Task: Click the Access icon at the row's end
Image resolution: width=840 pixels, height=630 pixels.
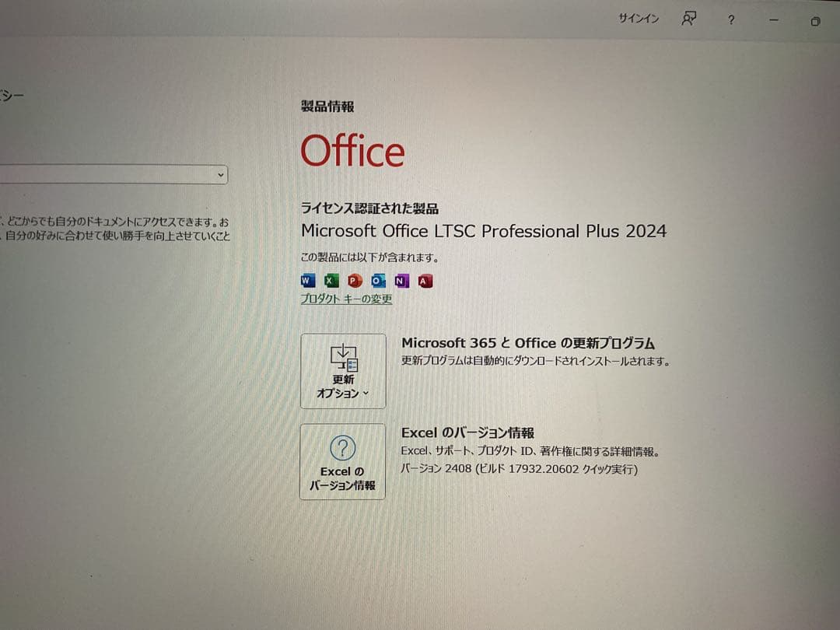Action: pos(424,281)
